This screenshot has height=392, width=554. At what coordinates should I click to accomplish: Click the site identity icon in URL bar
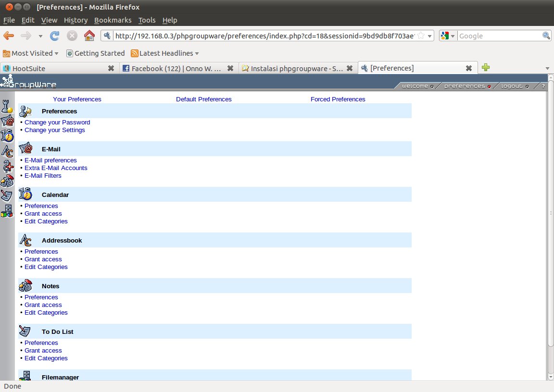(x=107, y=36)
